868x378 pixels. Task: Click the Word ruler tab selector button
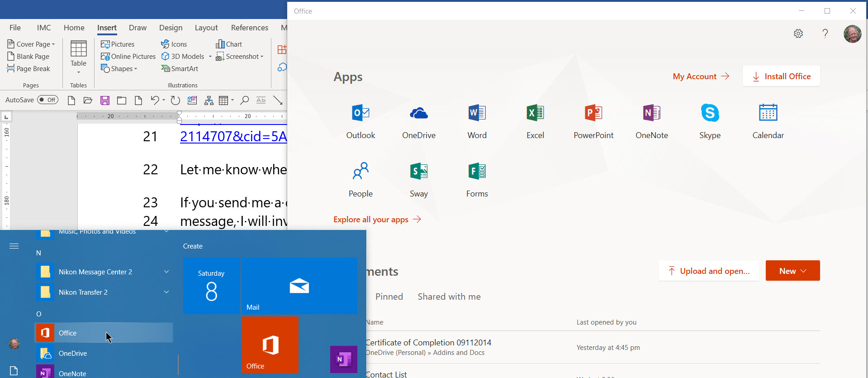point(6,117)
